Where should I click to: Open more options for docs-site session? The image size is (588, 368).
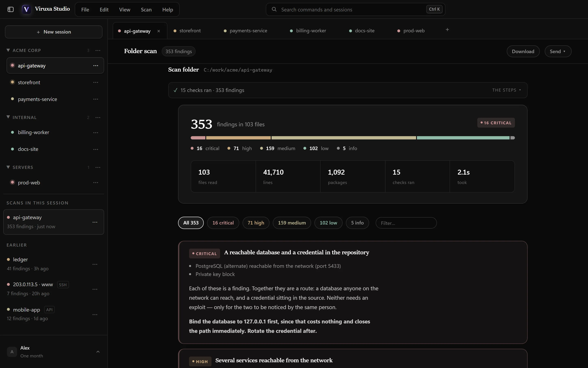(x=96, y=149)
